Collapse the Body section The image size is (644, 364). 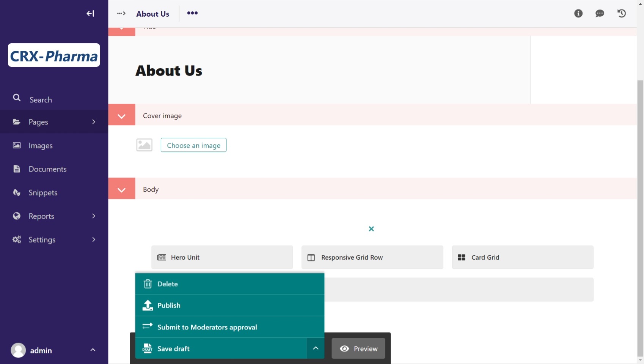122,189
